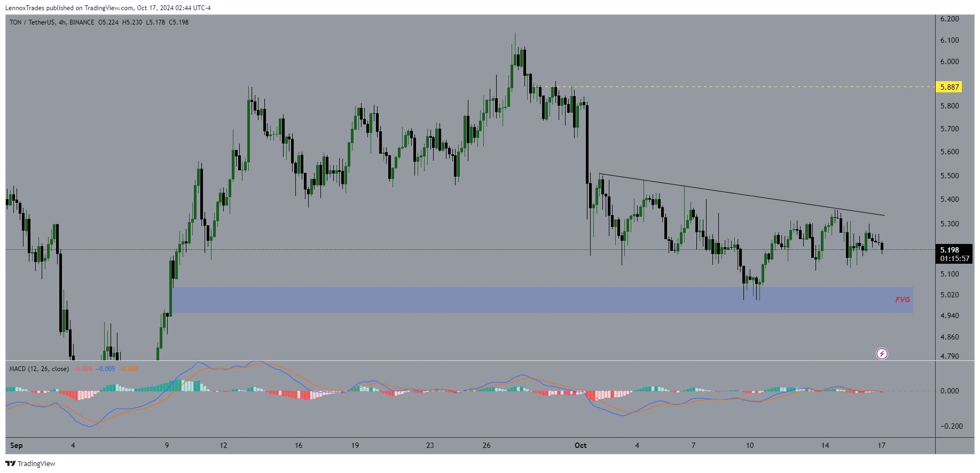This screenshot has height=473, width=980.
Task: Click the 12 date on time axis
Action: [223, 445]
